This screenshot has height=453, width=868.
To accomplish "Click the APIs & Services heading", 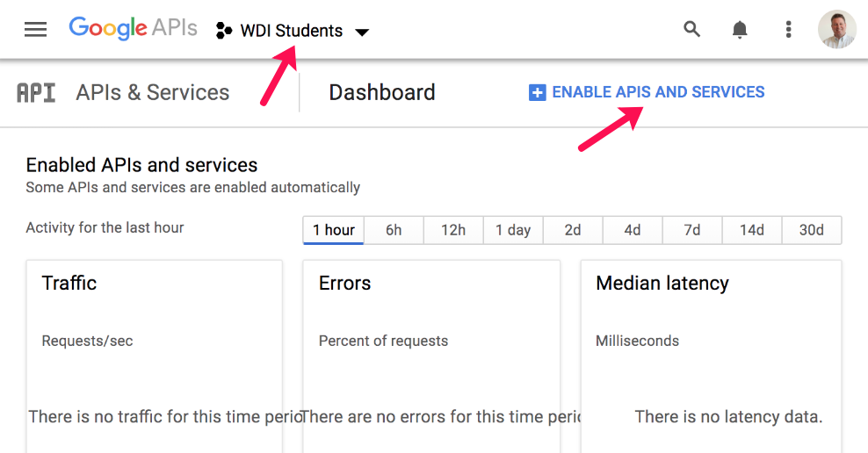I will (x=153, y=93).
